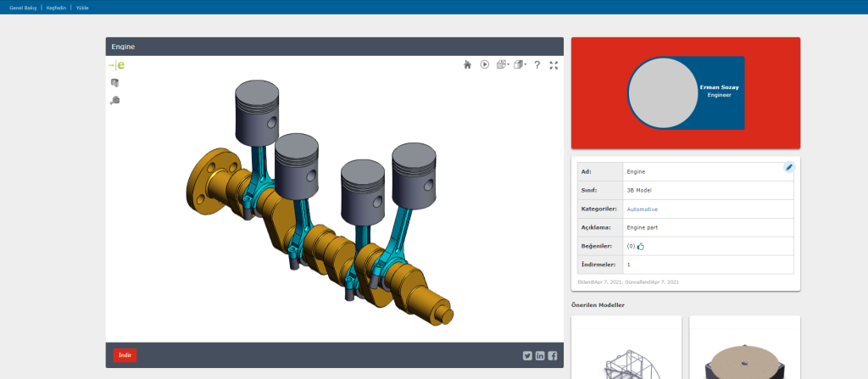Toggle fullscreen mode in 3D viewer
This screenshot has height=379, width=868.
pos(554,64)
